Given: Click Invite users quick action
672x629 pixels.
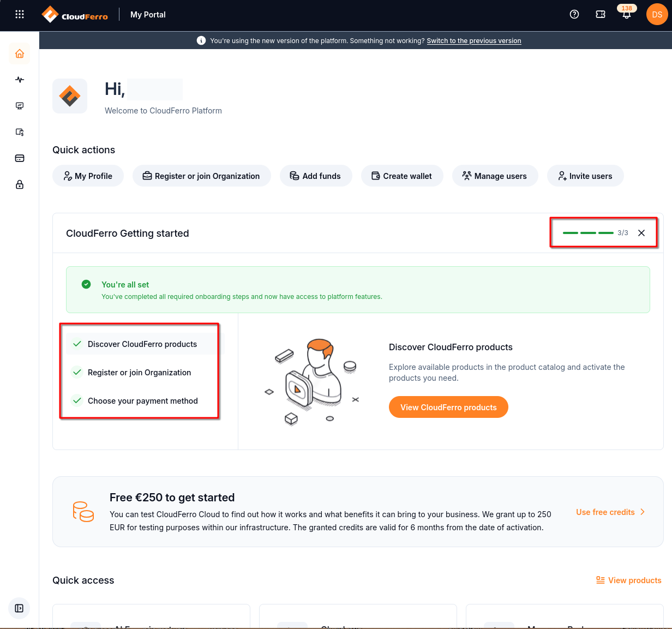Looking at the screenshot, I should 585,176.
